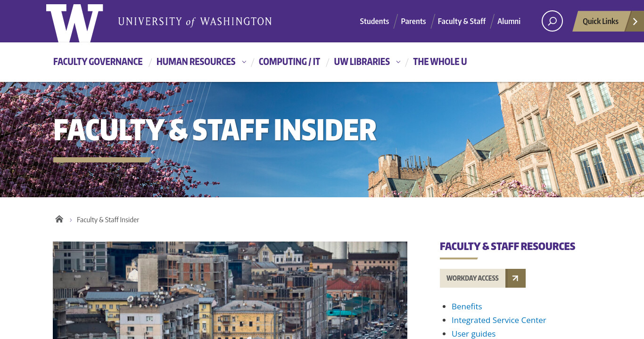Image resolution: width=644 pixels, height=339 pixels.
Task: Select the Alumni audience link
Action: click(509, 21)
